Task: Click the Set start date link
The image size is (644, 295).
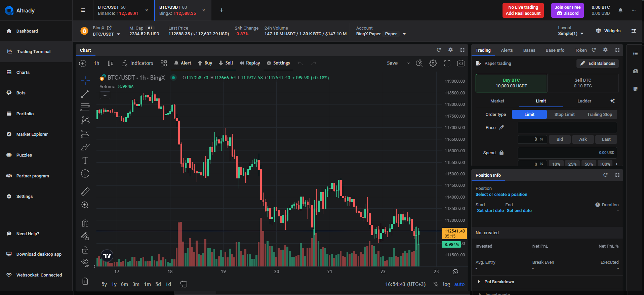Action: 490,211
